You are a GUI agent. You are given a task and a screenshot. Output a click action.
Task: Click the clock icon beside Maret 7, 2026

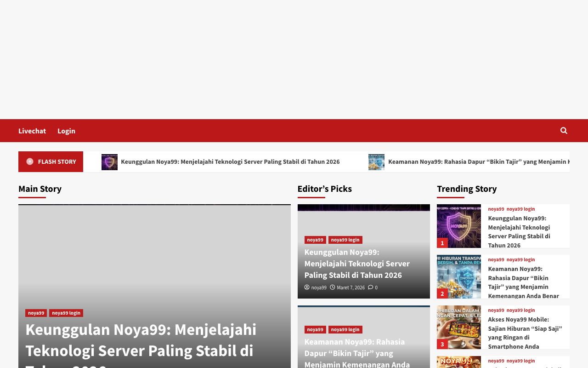point(333,287)
